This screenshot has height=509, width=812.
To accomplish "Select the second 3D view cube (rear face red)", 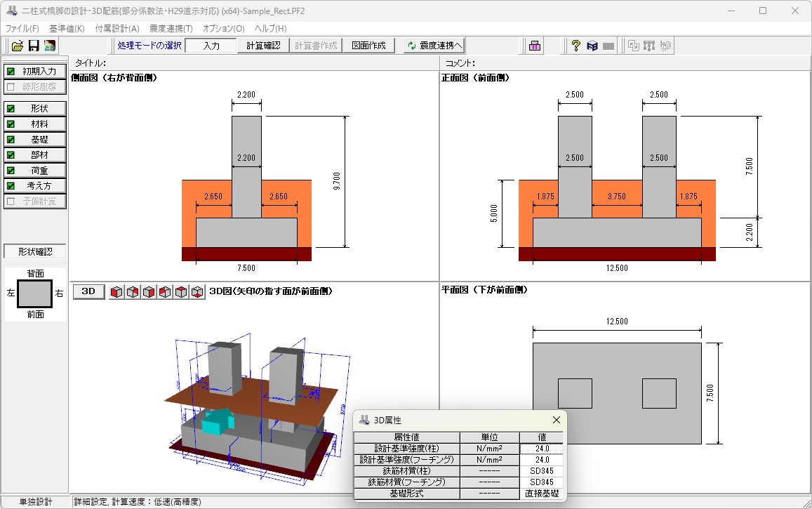I will tap(133, 292).
